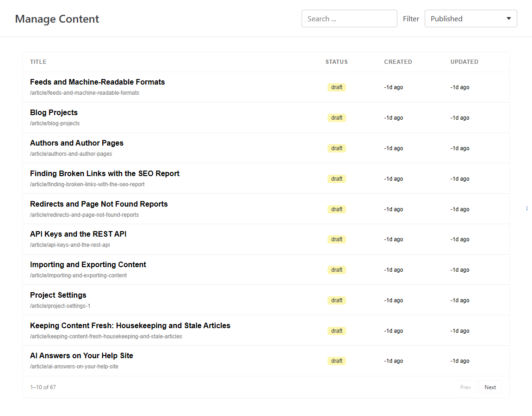Viewport: 532px width, 416px height.
Task: Click the /article/authors-and-author-pages path
Action: 71,154
